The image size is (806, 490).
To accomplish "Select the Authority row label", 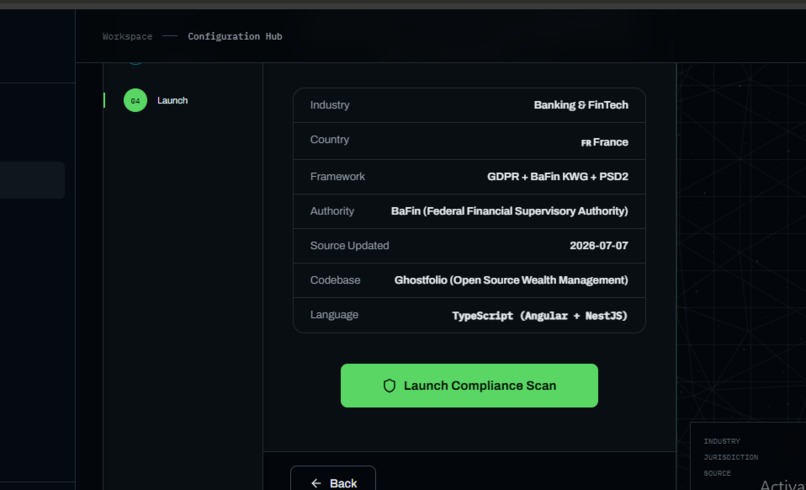I will click(332, 211).
